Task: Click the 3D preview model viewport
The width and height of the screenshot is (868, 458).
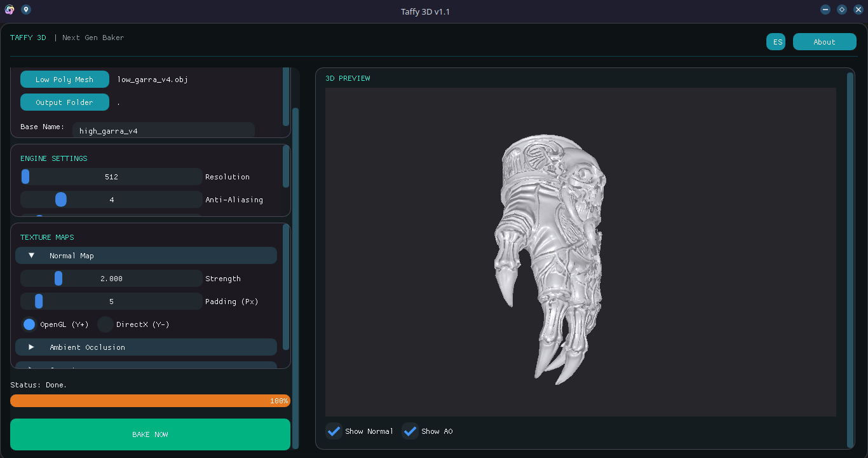Action: coord(581,252)
